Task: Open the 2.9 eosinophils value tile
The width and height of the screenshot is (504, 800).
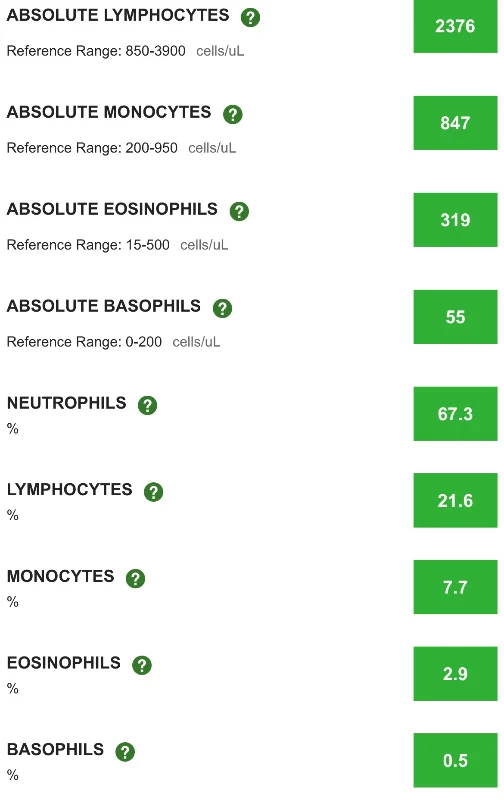Action: pyautogui.click(x=455, y=673)
